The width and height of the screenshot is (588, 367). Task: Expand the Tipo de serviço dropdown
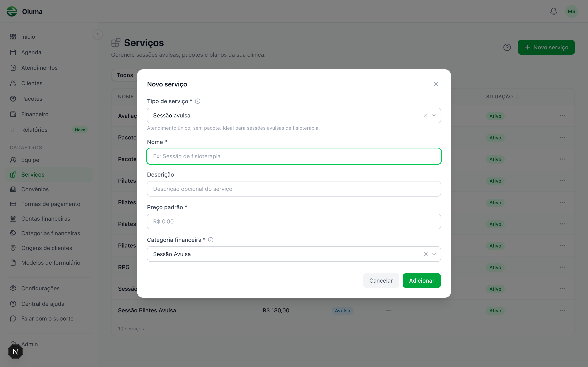tap(434, 116)
